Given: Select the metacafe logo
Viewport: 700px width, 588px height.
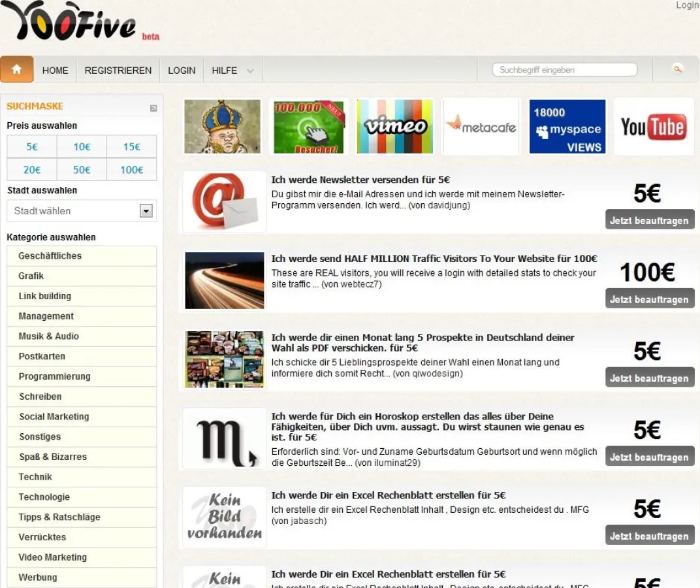Looking at the screenshot, I should [481, 126].
